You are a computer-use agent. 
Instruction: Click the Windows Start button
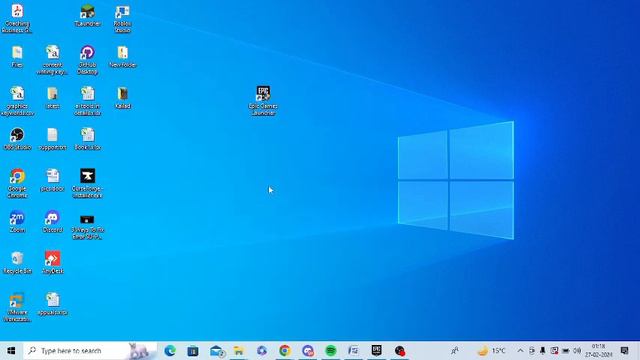pyautogui.click(x=11, y=351)
